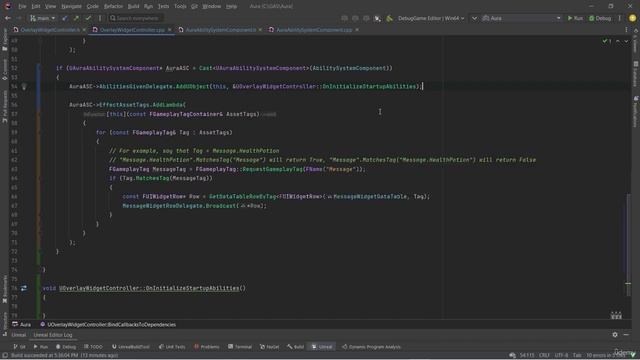Click the navigate forward arrow
The height and width of the screenshot is (360, 640).
(x=18, y=18)
